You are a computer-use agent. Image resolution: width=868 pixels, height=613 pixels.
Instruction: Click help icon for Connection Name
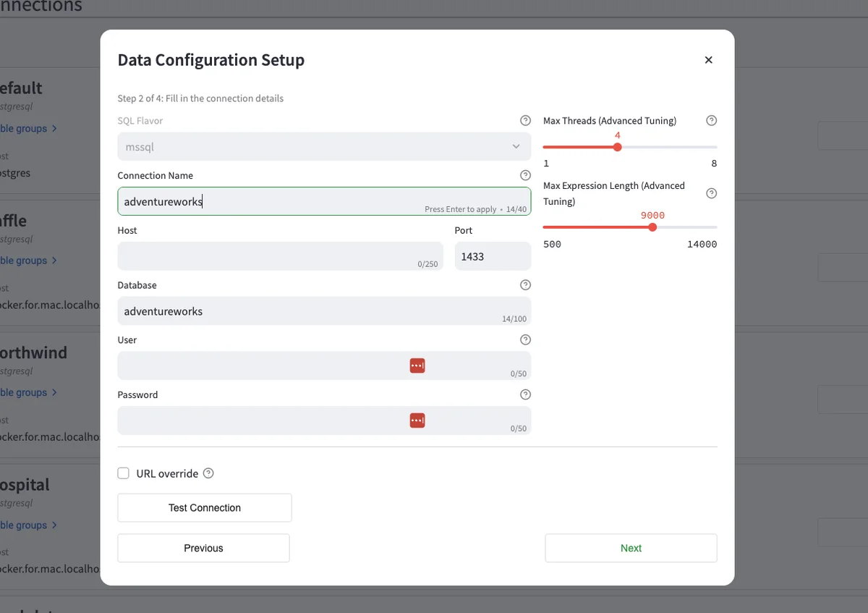[x=525, y=176]
